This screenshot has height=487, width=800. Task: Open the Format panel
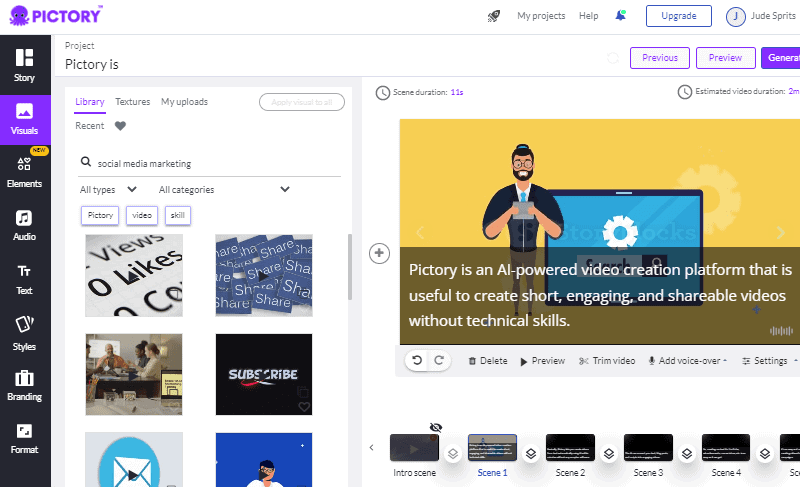[x=24, y=438]
